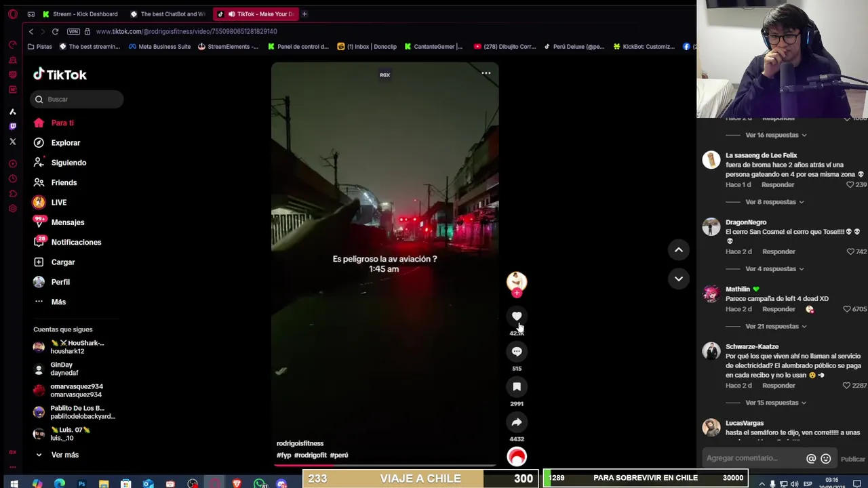This screenshot has width=868, height=488.
Task: Open the #fyp hashtag
Action: pos(283,455)
